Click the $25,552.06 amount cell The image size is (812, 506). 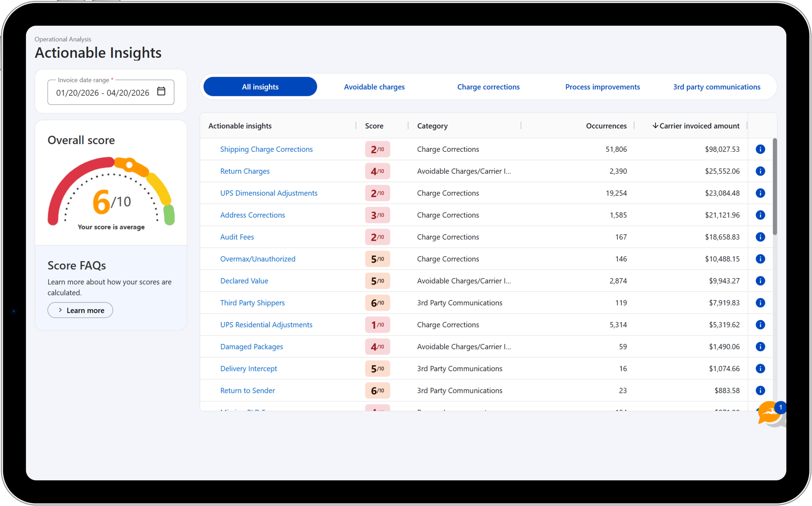(x=722, y=171)
